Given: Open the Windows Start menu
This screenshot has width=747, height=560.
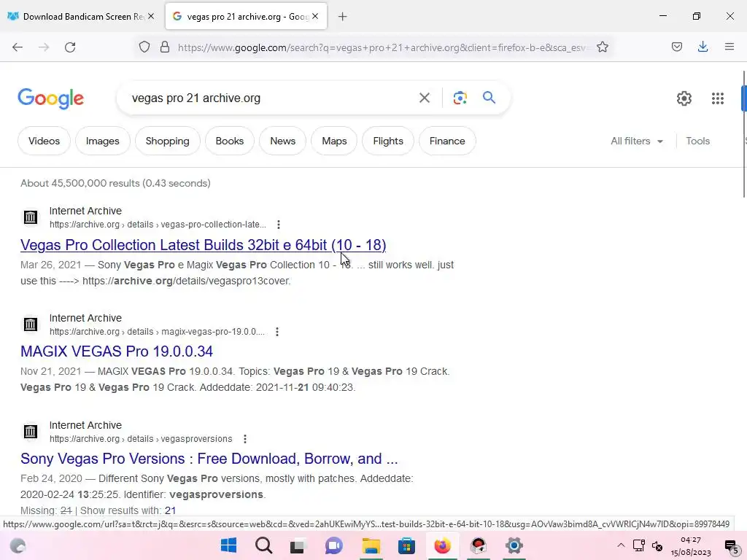Looking at the screenshot, I should point(228,545).
